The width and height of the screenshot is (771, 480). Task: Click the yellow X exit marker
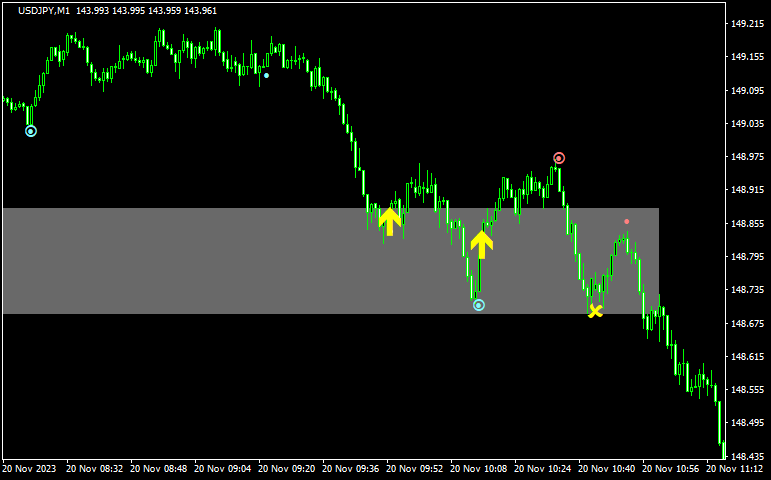point(595,311)
